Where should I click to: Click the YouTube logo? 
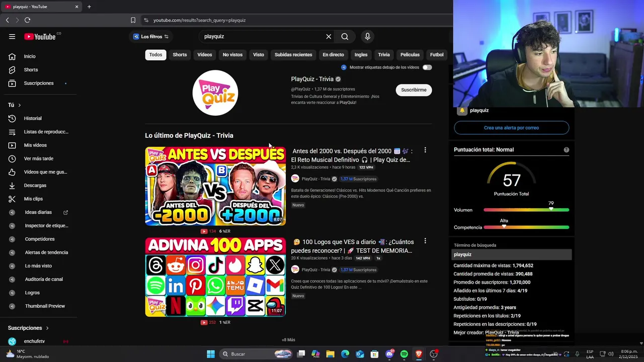(x=40, y=36)
